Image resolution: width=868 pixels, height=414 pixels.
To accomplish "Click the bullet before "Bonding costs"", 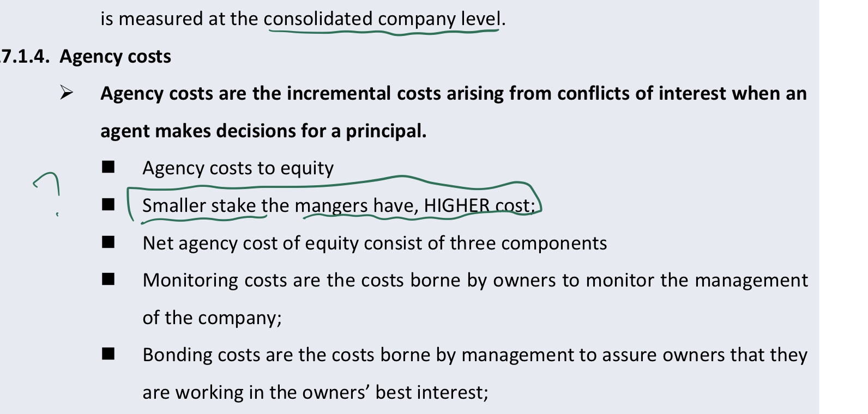I will [108, 354].
